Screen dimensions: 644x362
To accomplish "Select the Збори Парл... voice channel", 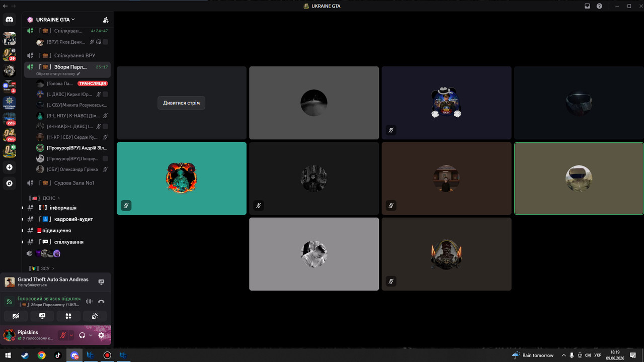I will pyautogui.click(x=67, y=67).
